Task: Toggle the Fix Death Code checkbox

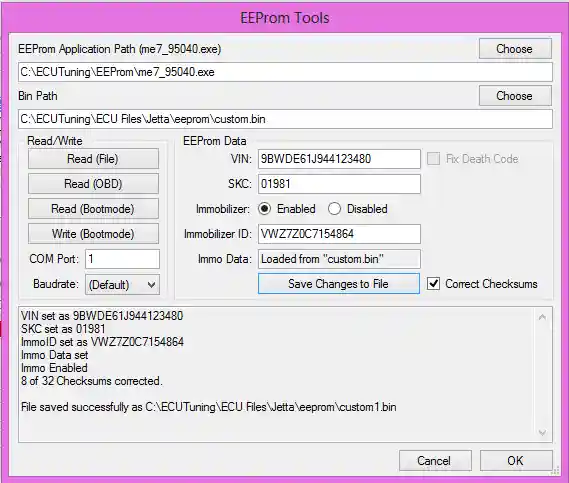Action: [433, 159]
